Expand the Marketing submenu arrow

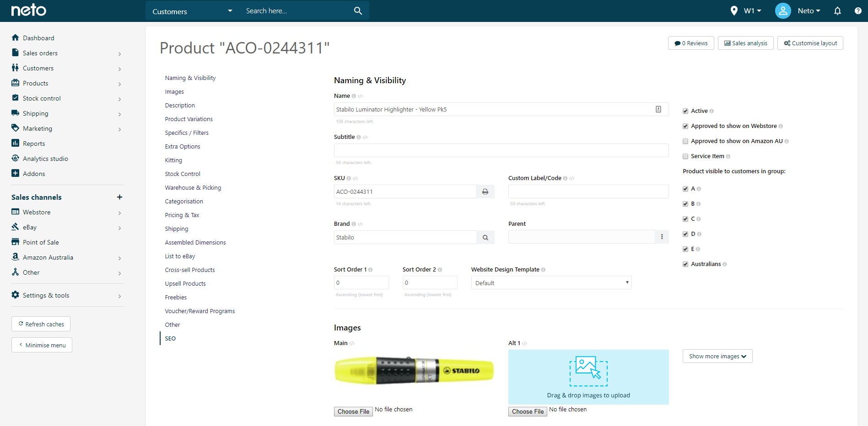click(x=119, y=129)
